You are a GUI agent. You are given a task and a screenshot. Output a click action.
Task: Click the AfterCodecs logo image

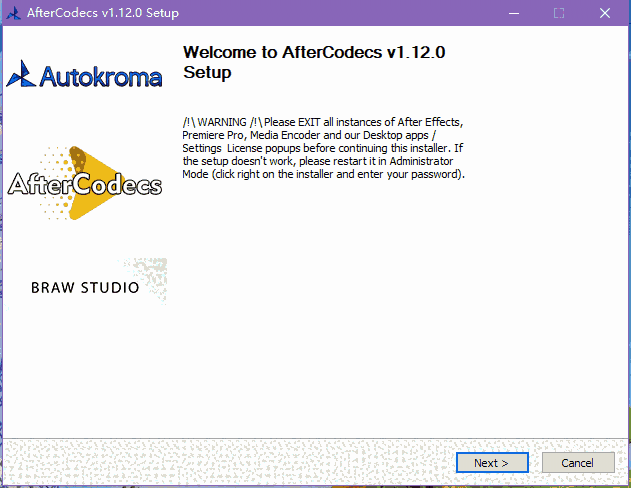point(85,183)
